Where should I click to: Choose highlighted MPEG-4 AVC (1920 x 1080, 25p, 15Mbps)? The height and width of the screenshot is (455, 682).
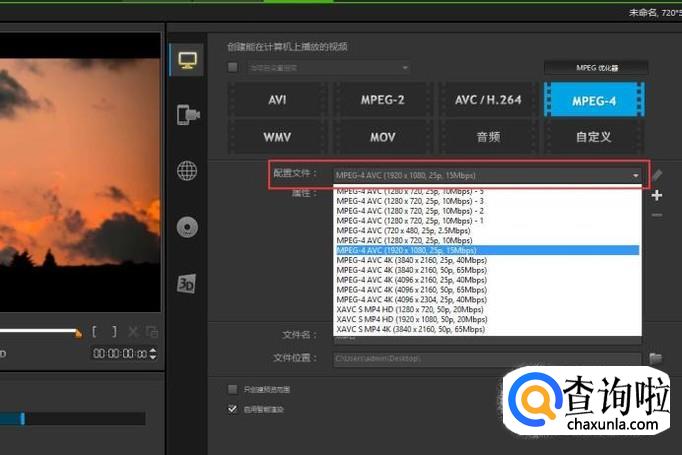pos(488,250)
